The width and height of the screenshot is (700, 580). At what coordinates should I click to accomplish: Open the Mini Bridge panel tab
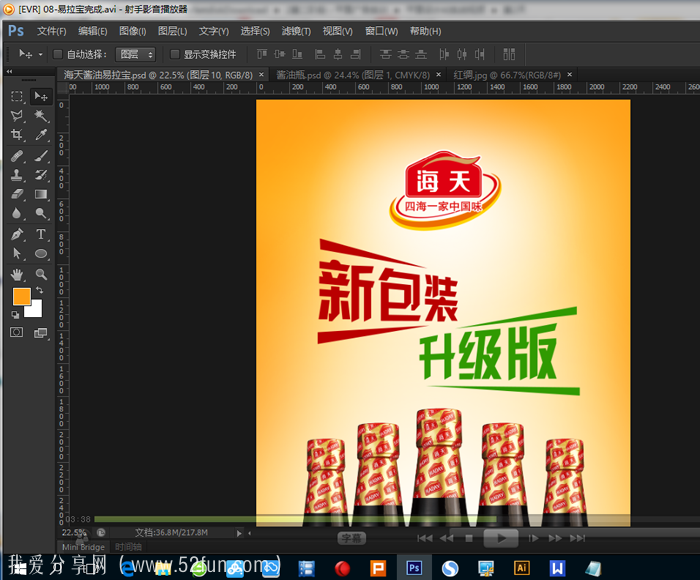pyautogui.click(x=83, y=547)
